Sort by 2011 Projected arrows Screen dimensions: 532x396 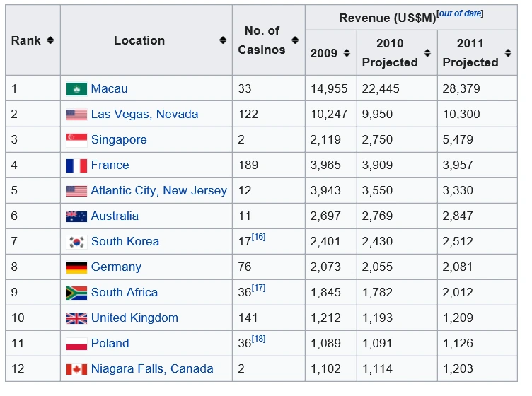tap(508, 53)
